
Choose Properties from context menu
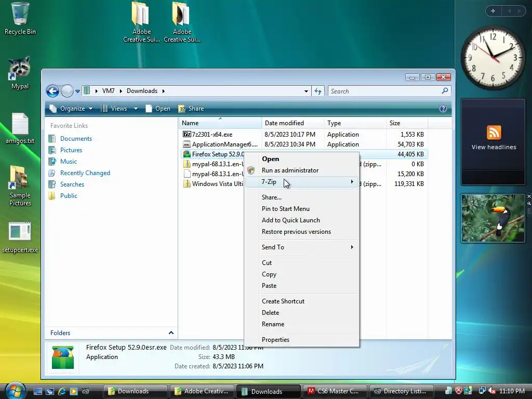(302, 340)
